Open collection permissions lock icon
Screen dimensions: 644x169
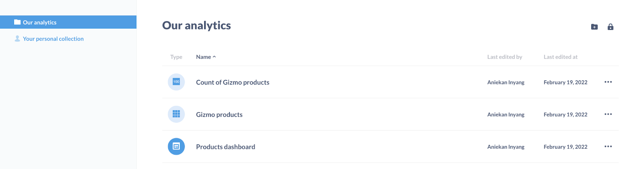[610, 27]
